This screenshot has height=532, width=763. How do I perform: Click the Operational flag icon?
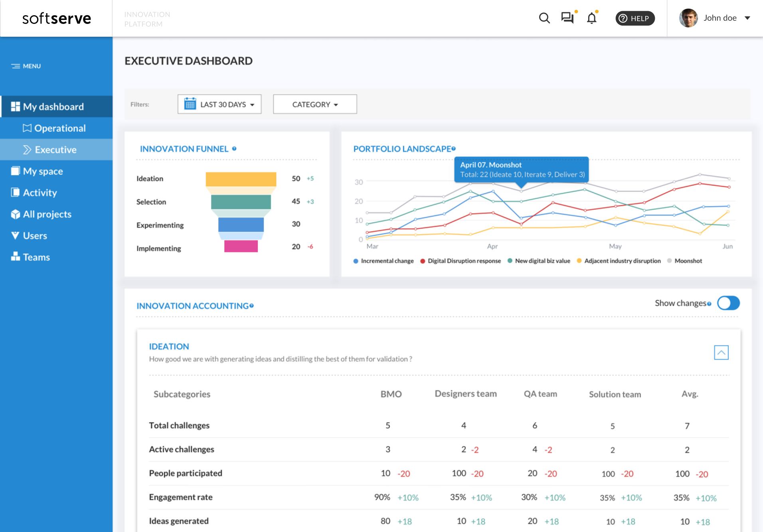pyautogui.click(x=27, y=128)
